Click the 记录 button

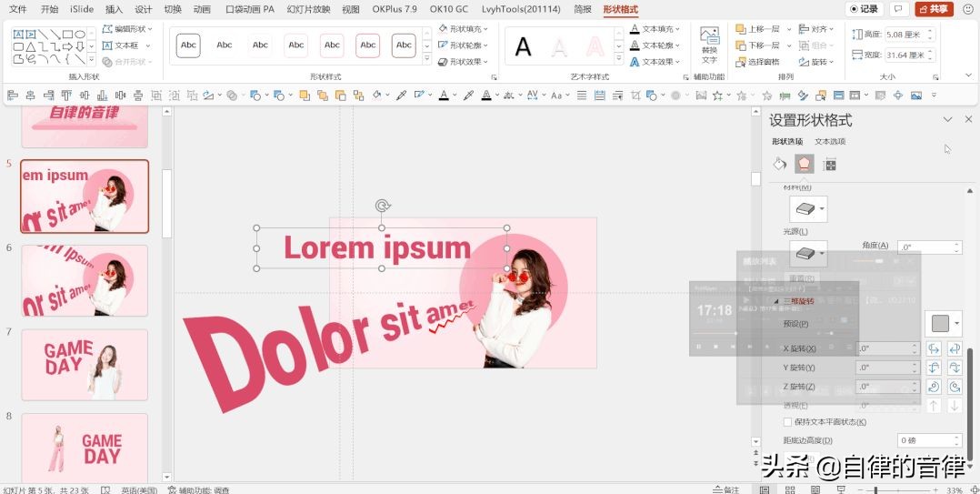click(865, 9)
